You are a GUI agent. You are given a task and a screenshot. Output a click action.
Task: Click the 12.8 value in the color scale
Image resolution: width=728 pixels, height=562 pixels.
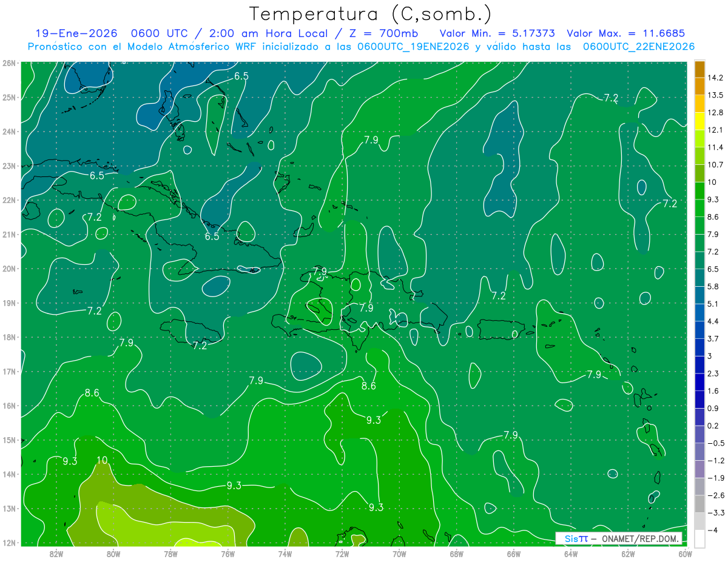715,113
